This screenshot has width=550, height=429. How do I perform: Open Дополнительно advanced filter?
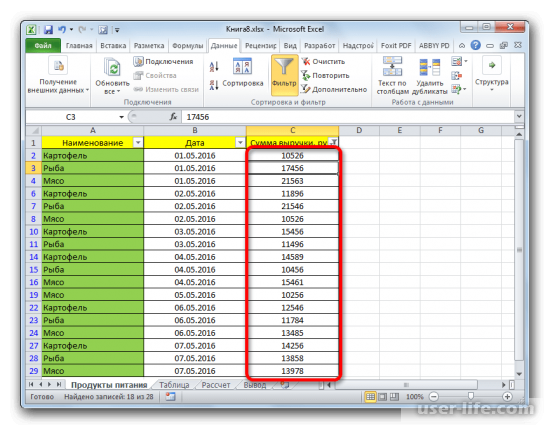pyautogui.click(x=334, y=89)
